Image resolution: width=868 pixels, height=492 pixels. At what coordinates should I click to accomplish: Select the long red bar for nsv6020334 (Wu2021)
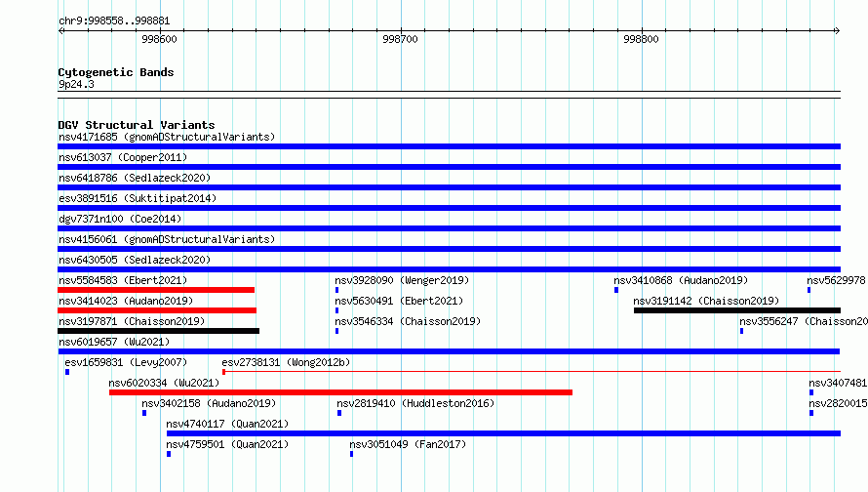(341, 392)
